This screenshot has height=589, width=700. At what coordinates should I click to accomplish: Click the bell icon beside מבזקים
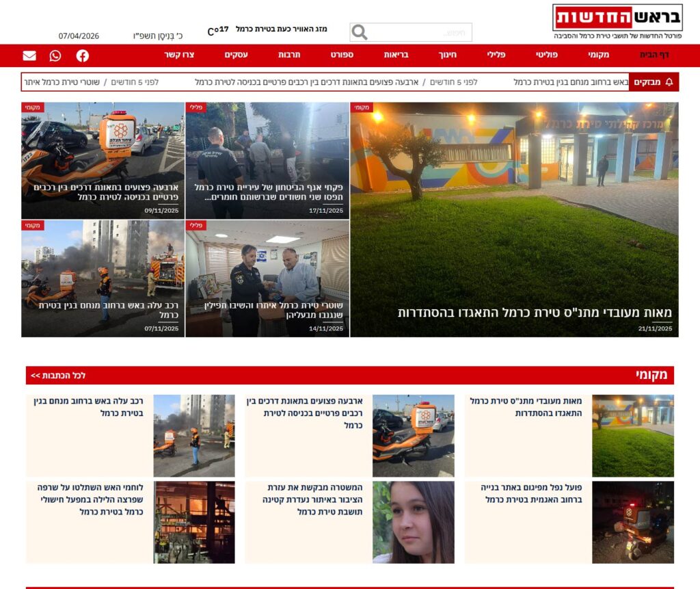pos(669,82)
